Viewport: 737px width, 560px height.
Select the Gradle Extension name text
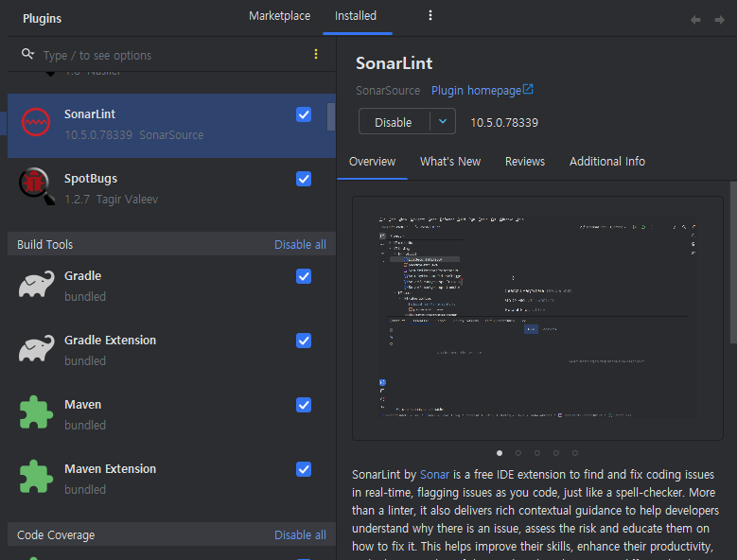(110, 341)
